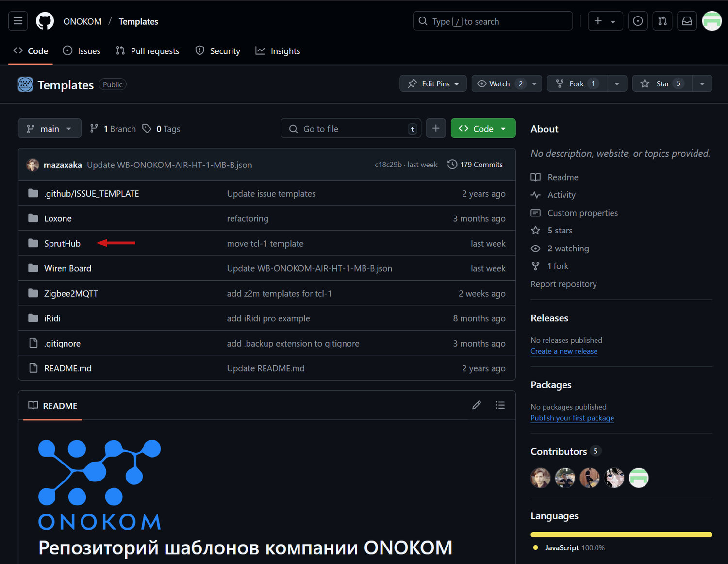
Task: Expand the Star lists dropdown arrow
Action: pyautogui.click(x=702, y=83)
